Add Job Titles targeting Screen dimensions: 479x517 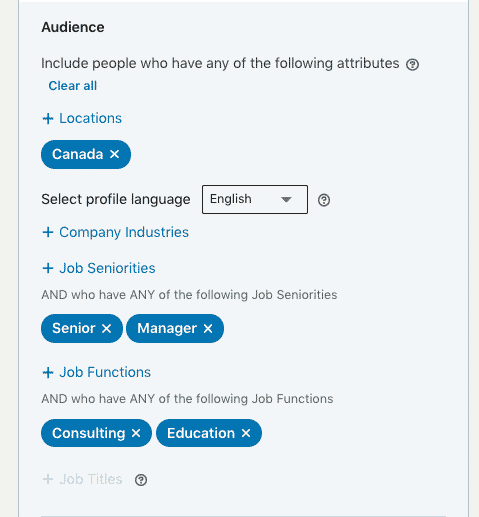(82, 479)
